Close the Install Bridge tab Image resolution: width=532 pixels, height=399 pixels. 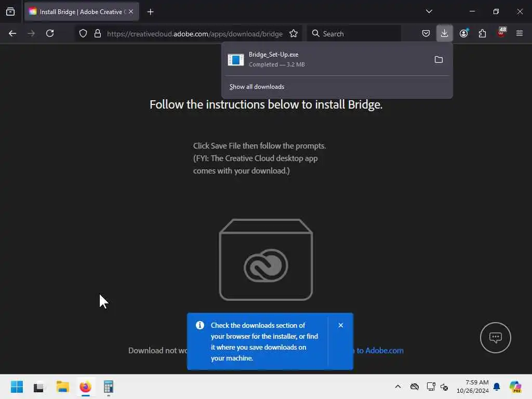coord(131,12)
